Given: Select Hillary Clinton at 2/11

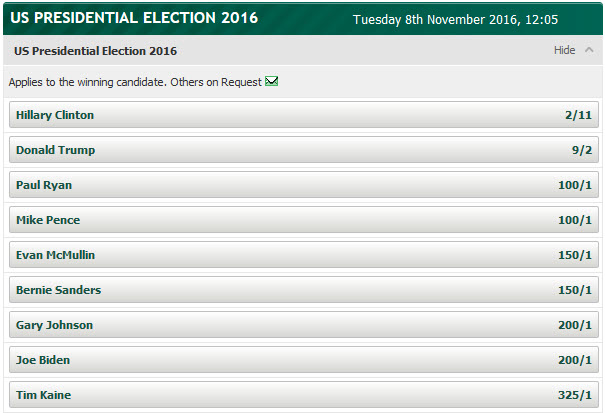Looking at the screenshot, I should 304,115.
